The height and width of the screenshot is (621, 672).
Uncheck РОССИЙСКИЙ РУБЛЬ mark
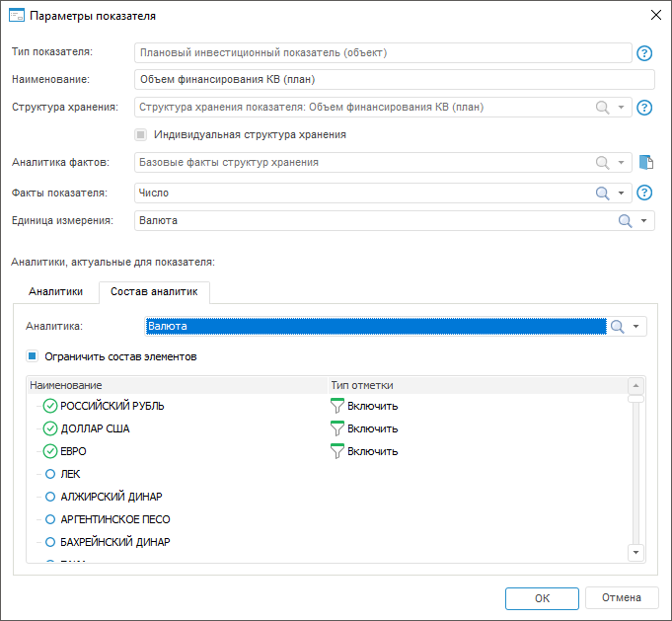pos(51,406)
